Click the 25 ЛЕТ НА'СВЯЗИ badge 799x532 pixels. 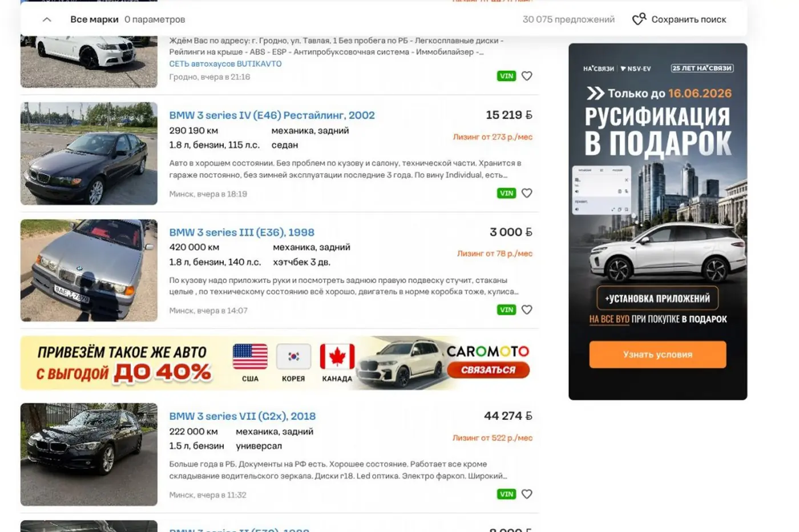coord(702,68)
